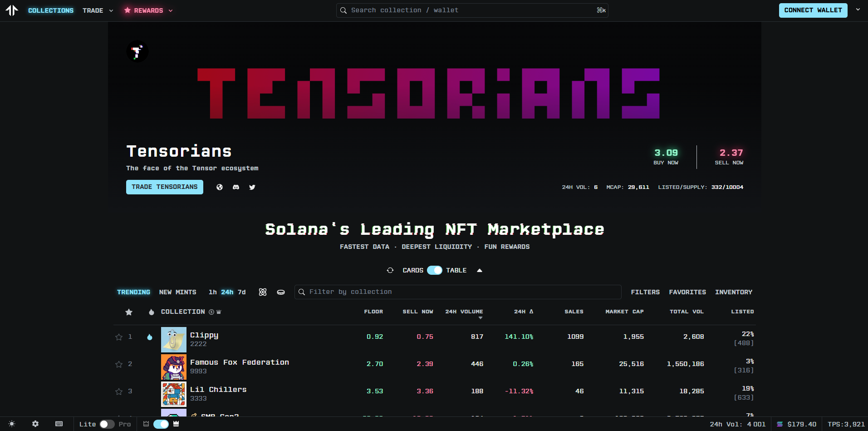The width and height of the screenshot is (868, 431).
Task: Open the chevron next to Connect Wallet
Action: coord(858,10)
